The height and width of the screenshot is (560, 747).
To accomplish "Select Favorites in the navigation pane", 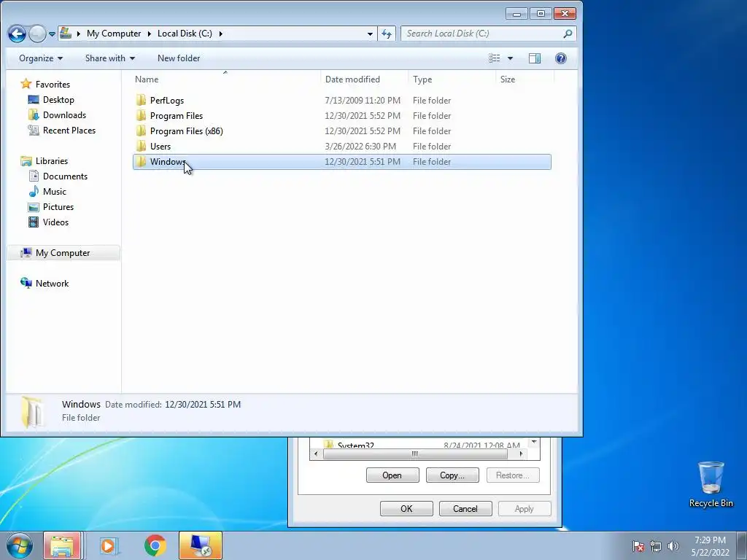I will click(x=53, y=85).
